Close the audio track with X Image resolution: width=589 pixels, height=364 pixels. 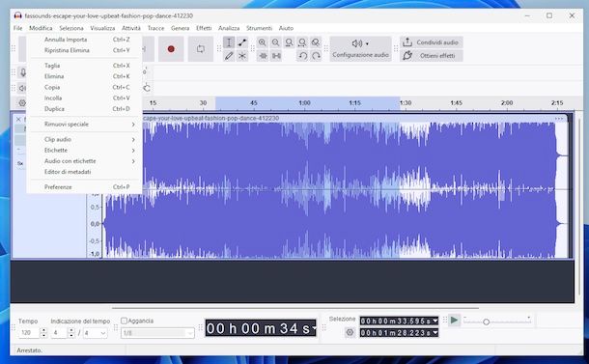click(x=18, y=119)
